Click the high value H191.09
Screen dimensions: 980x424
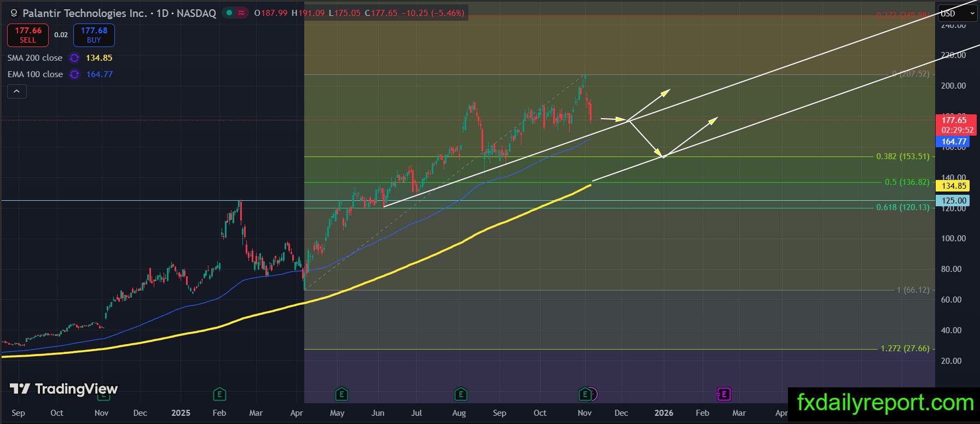point(308,13)
